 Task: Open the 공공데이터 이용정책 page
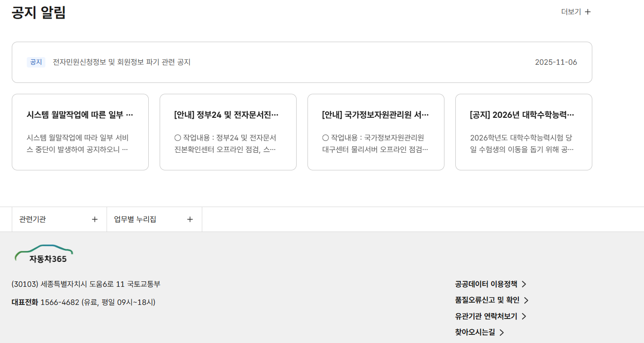point(487,284)
